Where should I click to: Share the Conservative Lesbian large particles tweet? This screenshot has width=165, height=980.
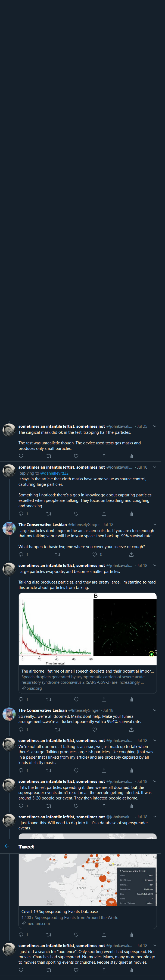131,554
